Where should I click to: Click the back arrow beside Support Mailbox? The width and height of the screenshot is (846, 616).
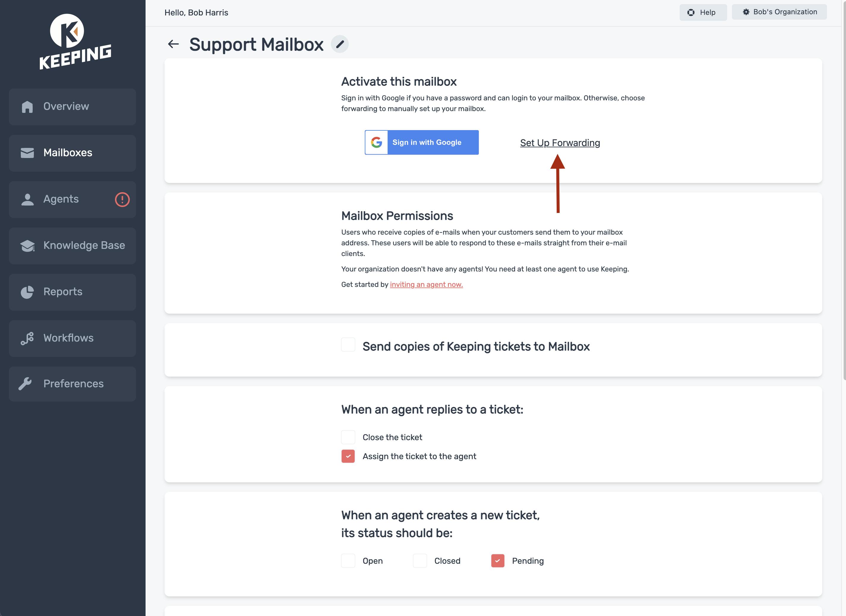[173, 44]
